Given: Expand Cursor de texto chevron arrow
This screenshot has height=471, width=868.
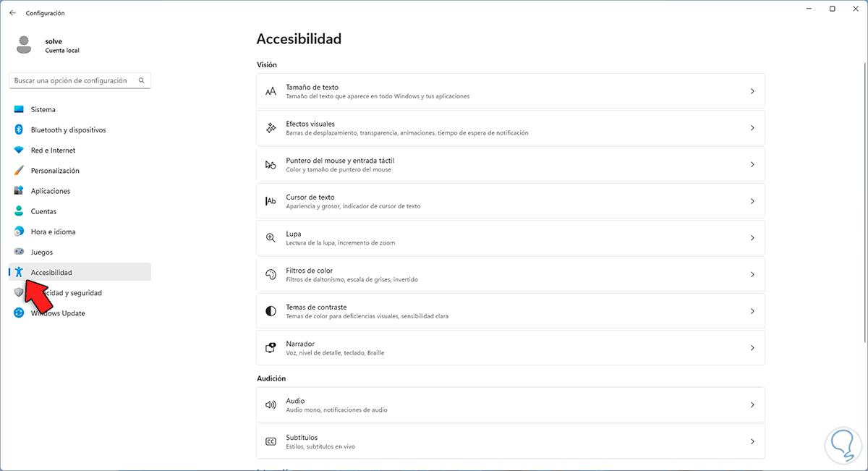Looking at the screenshot, I should [752, 201].
